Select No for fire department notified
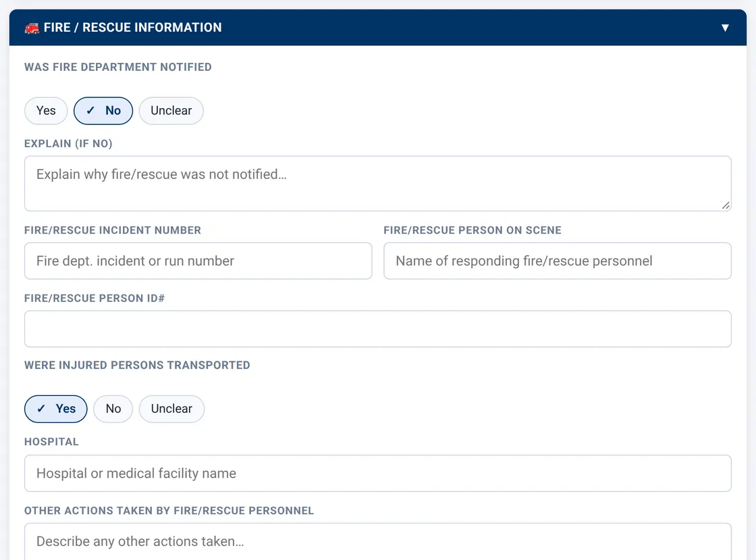This screenshot has width=756, height=560. (103, 111)
